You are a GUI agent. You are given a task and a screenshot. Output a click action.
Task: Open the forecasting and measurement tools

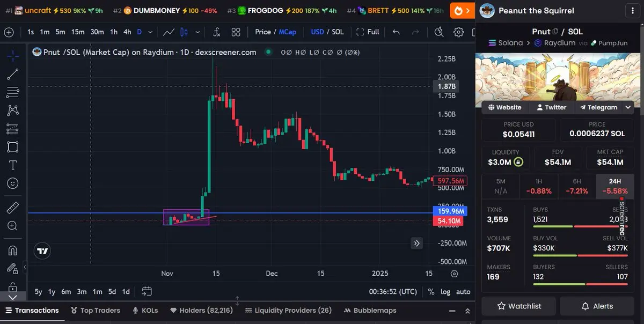click(13, 129)
